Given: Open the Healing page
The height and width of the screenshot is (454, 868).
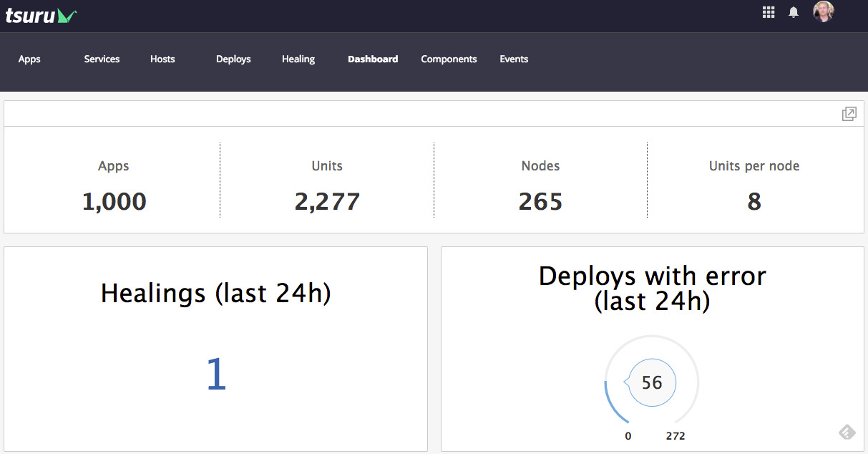Looking at the screenshot, I should pos(298,59).
